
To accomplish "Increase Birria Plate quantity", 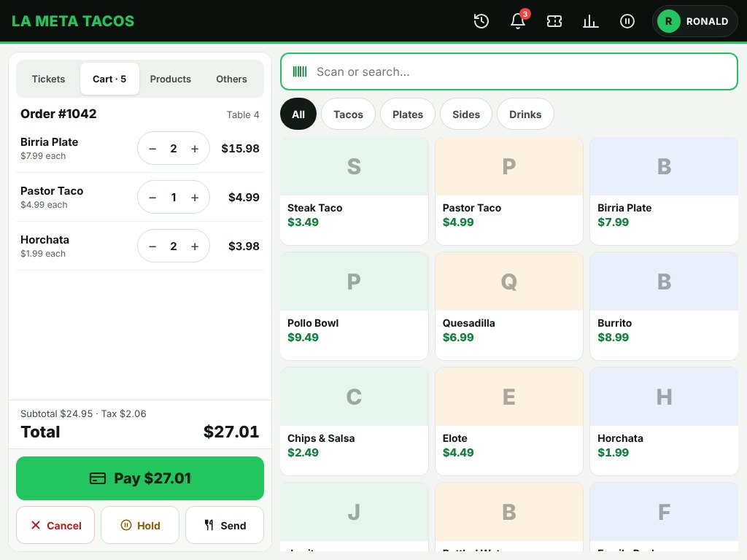I will tap(195, 149).
